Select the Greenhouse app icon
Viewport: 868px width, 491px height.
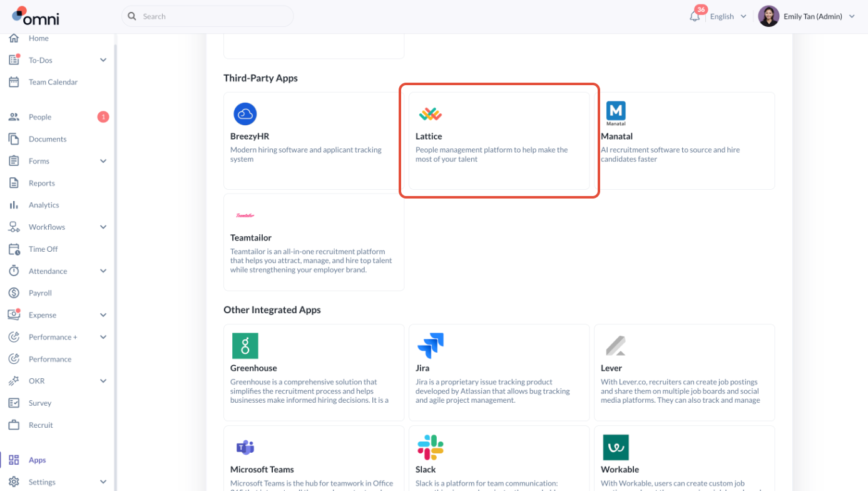click(245, 346)
